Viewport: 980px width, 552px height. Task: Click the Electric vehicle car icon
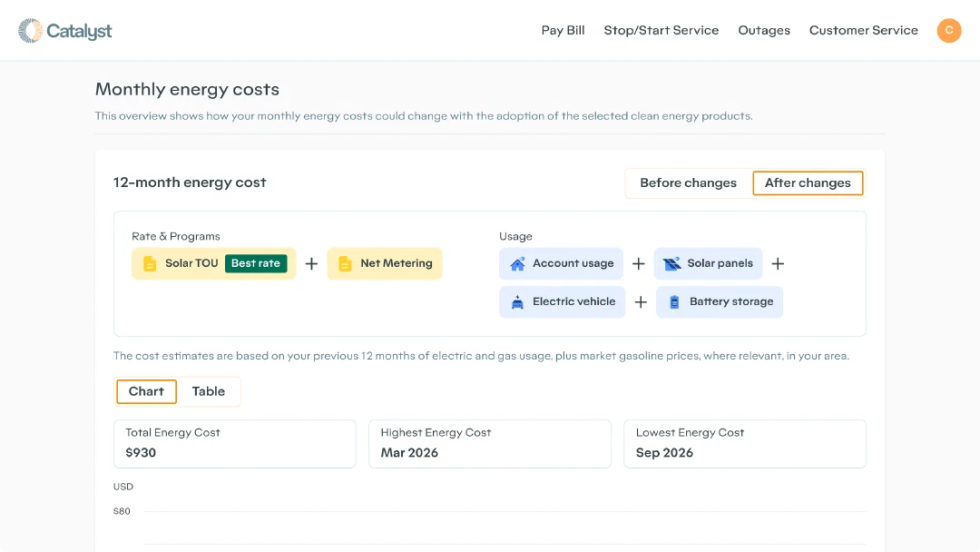tap(517, 302)
